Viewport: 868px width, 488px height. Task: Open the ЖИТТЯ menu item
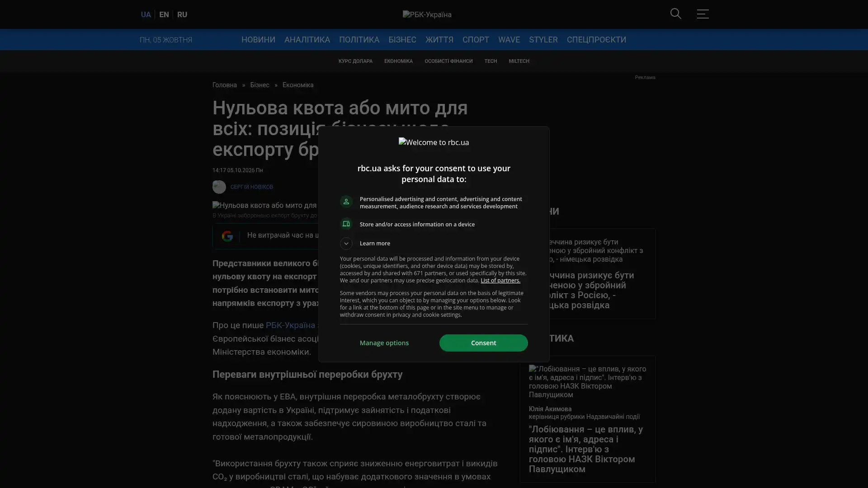(439, 40)
